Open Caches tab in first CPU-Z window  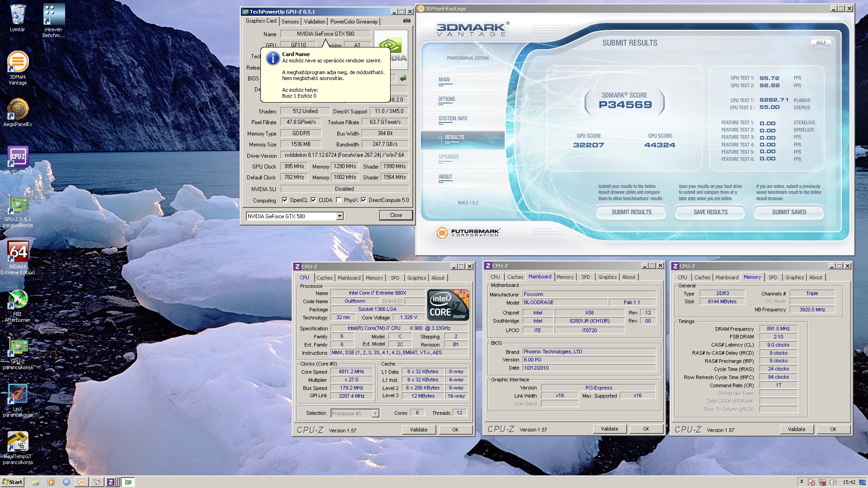click(324, 278)
